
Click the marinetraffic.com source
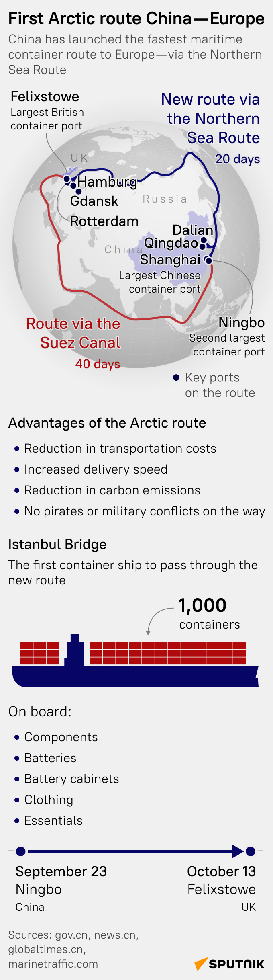pyautogui.click(x=53, y=964)
